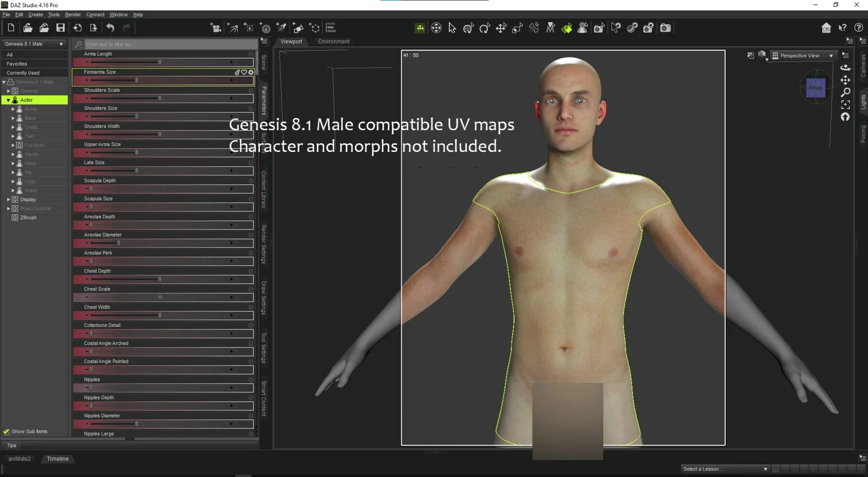Select the All filter row
868x477 pixels.
tap(35, 55)
